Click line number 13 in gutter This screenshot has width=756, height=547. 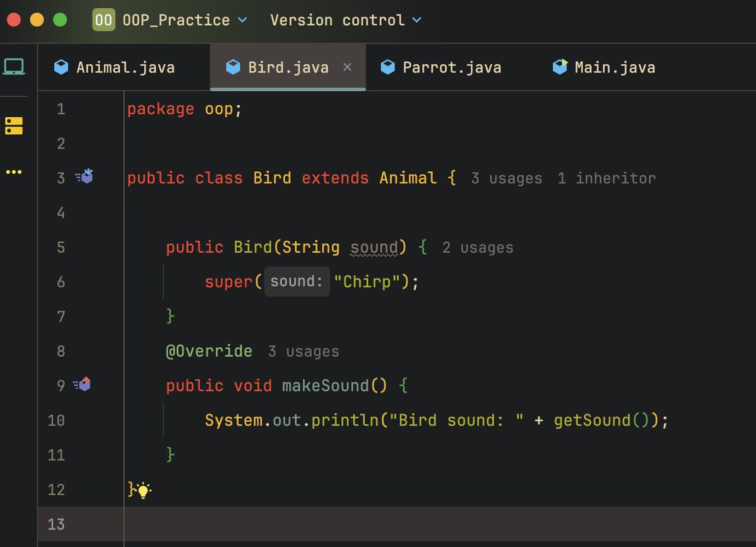[x=56, y=524]
